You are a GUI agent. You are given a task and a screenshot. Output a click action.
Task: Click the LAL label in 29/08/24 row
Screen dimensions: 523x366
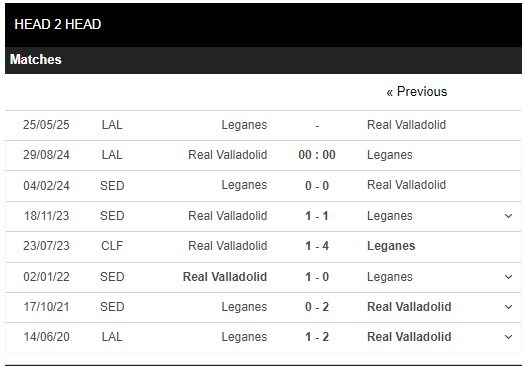click(x=112, y=155)
